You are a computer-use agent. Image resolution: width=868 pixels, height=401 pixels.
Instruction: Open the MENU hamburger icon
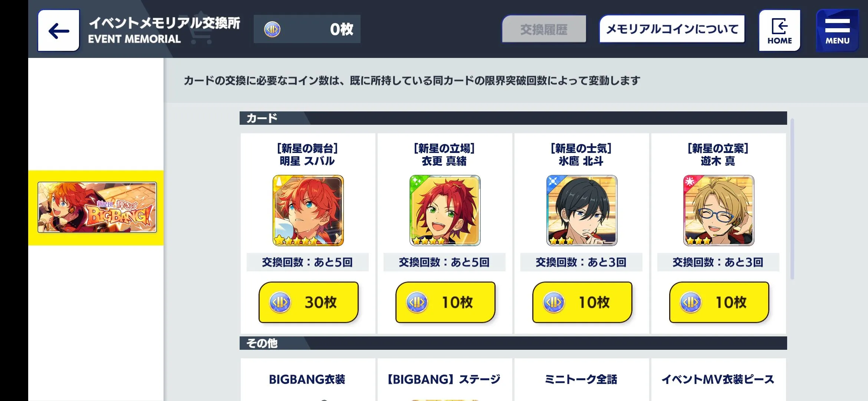[x=837, y=30]
